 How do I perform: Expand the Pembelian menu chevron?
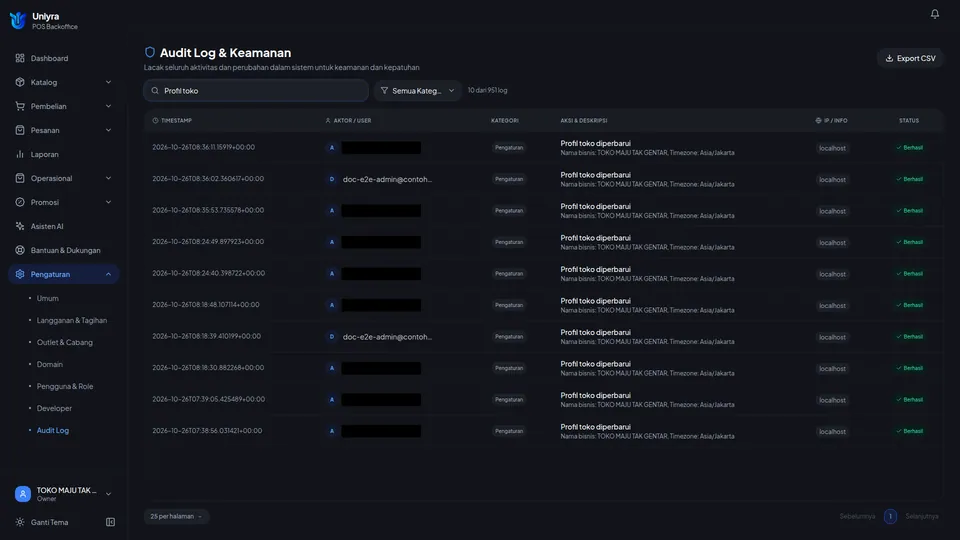tap(108, 106)
